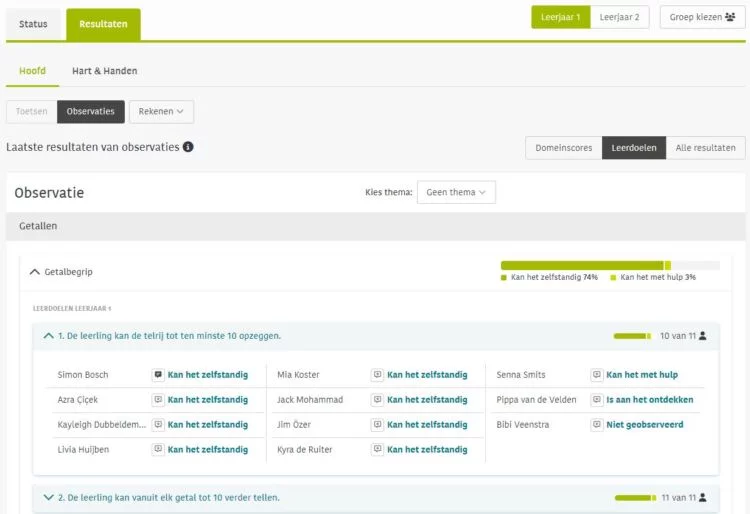
Task: Open the Geen thema dropdown
Action: click(x=455, y=192)
